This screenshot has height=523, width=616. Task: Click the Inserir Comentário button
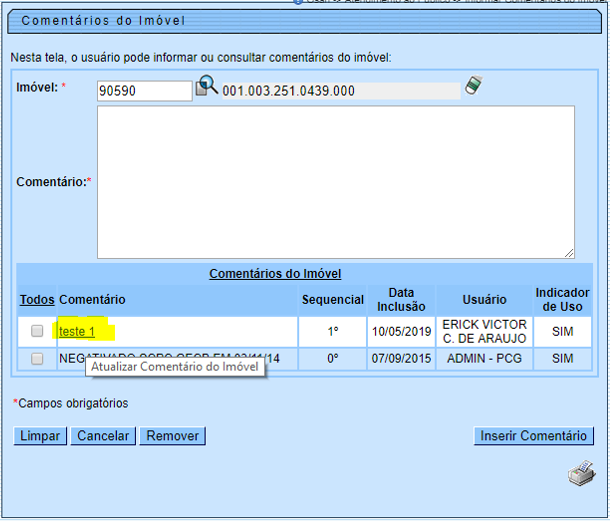click(534, 436)
